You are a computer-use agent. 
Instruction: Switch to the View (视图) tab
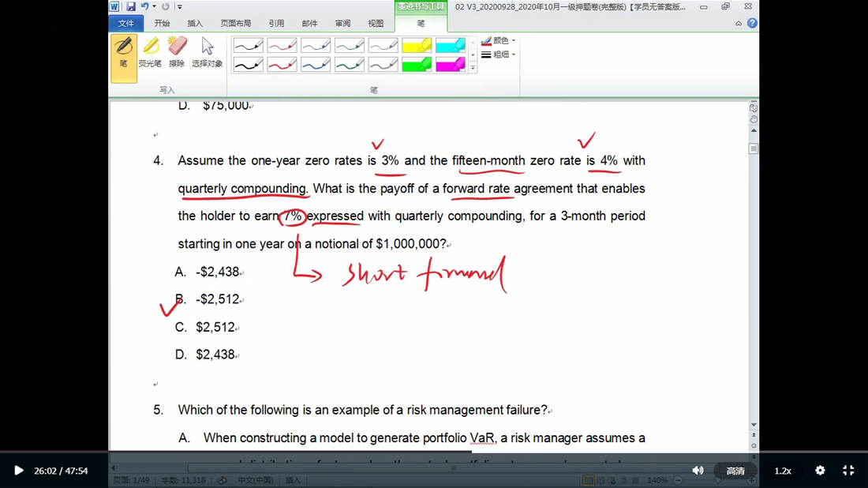pyautogui.click(x=376, y=23)
